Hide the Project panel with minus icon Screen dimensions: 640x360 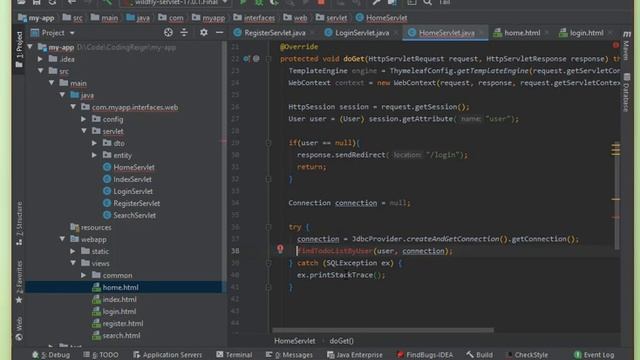(x=220, y=33)
